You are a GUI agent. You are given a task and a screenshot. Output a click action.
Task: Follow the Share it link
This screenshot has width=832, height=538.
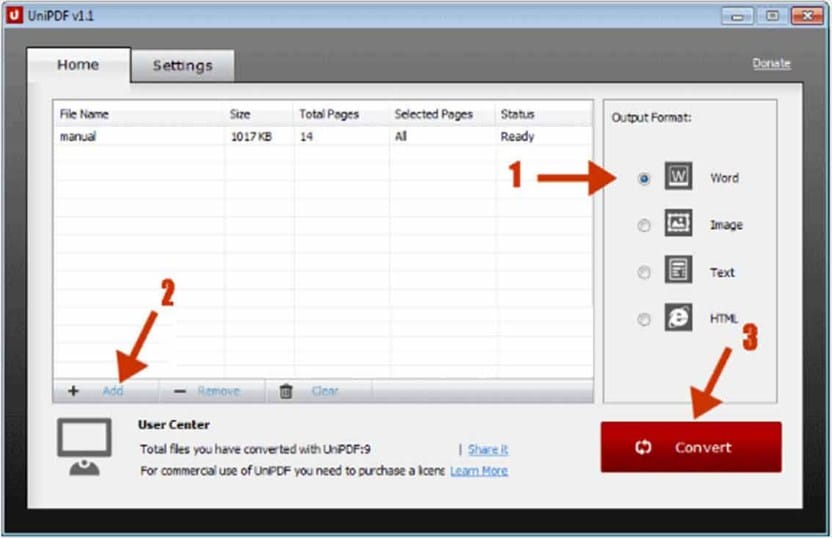pyautogui.click(x=488, y=450)
